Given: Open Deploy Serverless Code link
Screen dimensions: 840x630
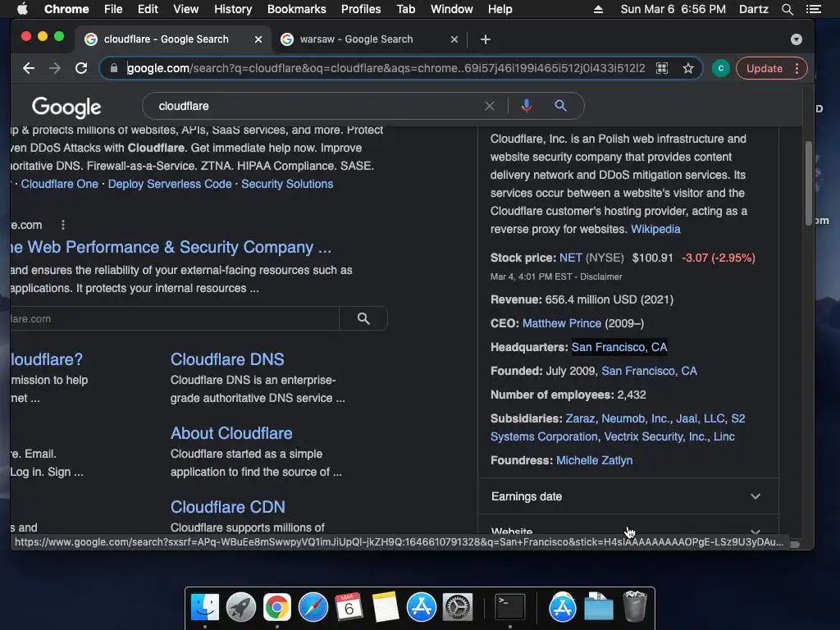Looking at the screenshot, I should tap(170, 184).
